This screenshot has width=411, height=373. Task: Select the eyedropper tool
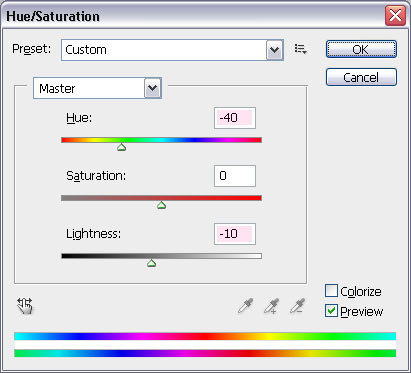[x=246, y=306]
